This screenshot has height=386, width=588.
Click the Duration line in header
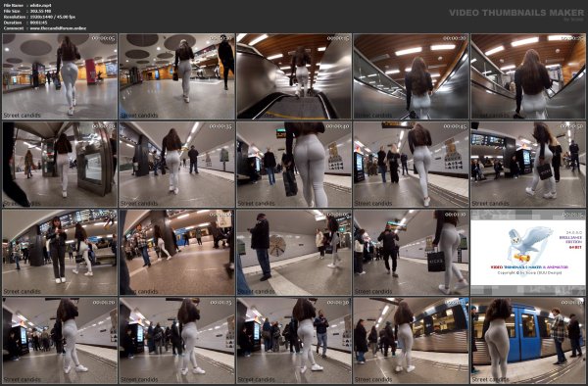click(x=25, y=23)
